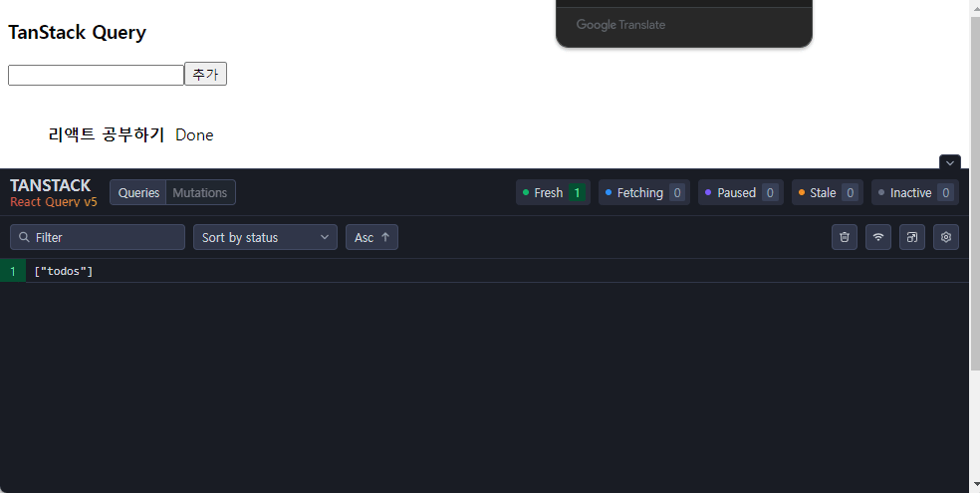
Task: Toggle the Stale status filter
Action: click(x=828, y=192)
